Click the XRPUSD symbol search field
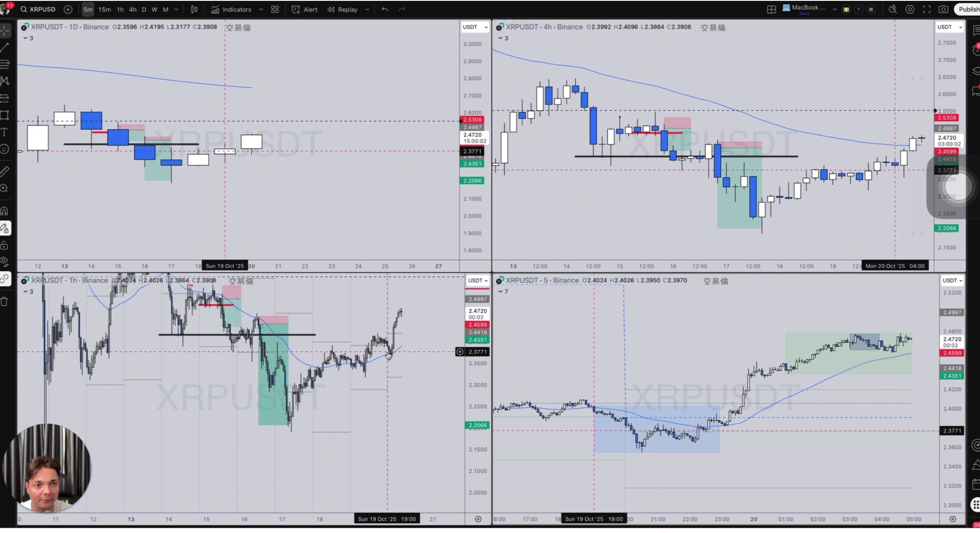 42,9
